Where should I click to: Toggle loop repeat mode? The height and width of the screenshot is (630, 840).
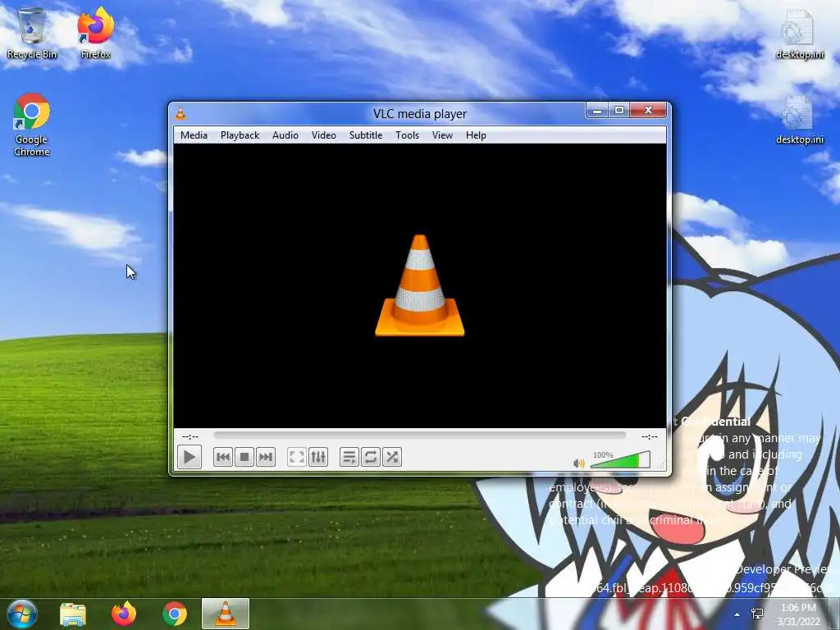coord(371,457)
